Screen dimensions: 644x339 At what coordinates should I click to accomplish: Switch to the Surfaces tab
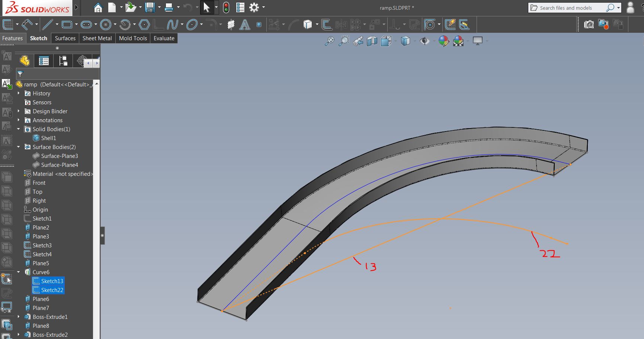[65, 38]
